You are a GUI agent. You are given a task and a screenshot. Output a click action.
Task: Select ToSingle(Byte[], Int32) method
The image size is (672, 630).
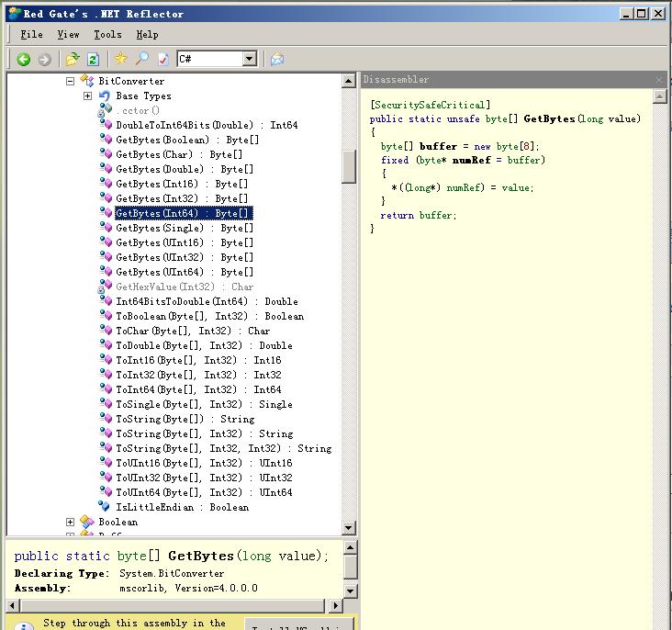click(204, 404)
